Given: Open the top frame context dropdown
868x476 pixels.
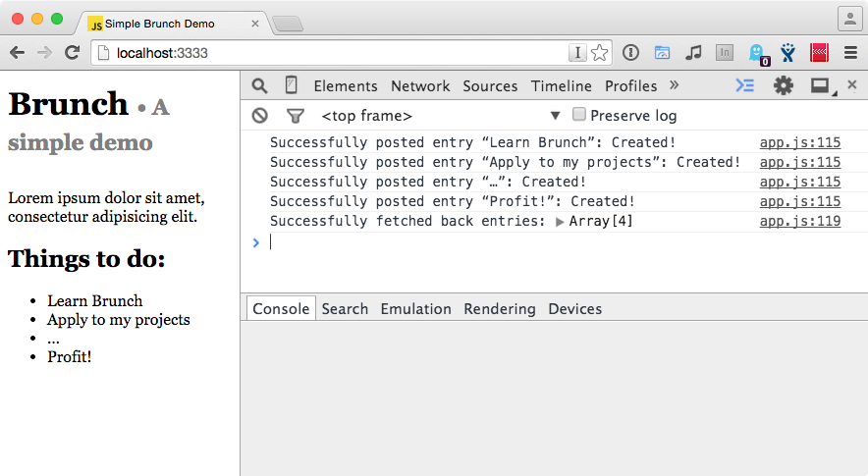Looking at the screenshot, I should 440,115.
